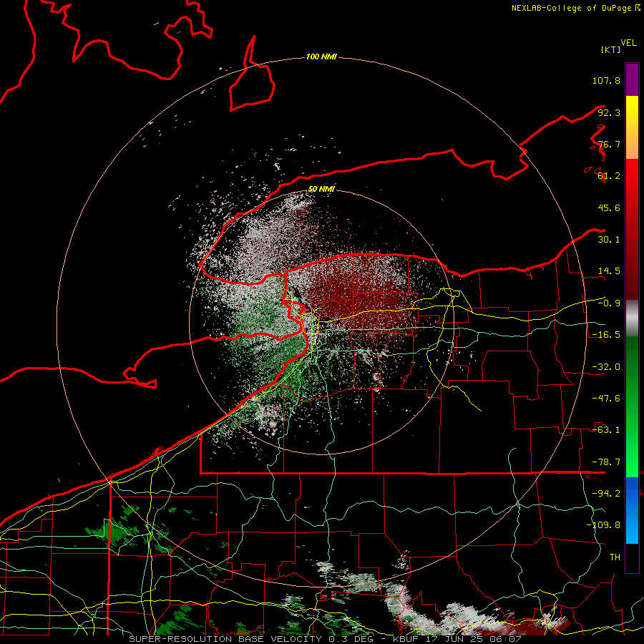The width and height of the screenshot is (644, 644).
Task: Click the 61.2 velocity scale value
Action: tap(609, 176)
